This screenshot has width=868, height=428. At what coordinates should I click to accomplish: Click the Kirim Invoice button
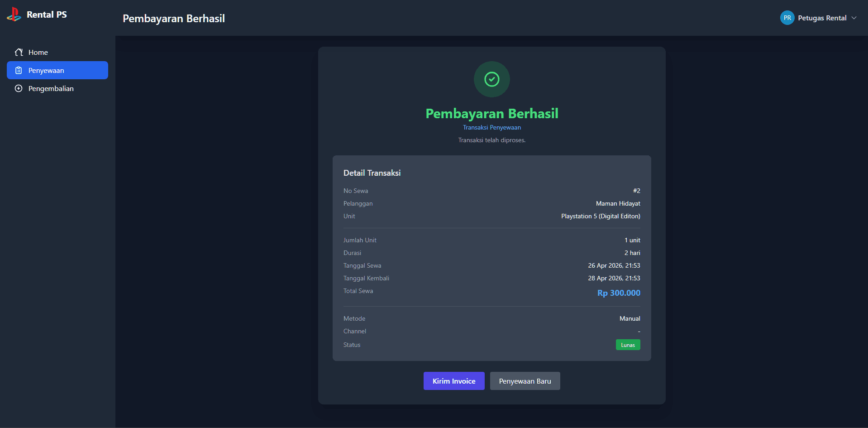(454, 381)
